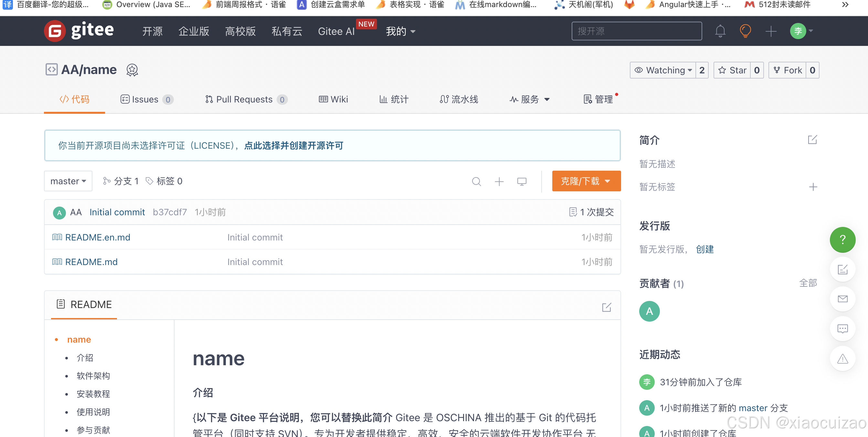Open the Web IDE monitor icon
The width and height of the screenshot is (868, 437).
point(522,182)
